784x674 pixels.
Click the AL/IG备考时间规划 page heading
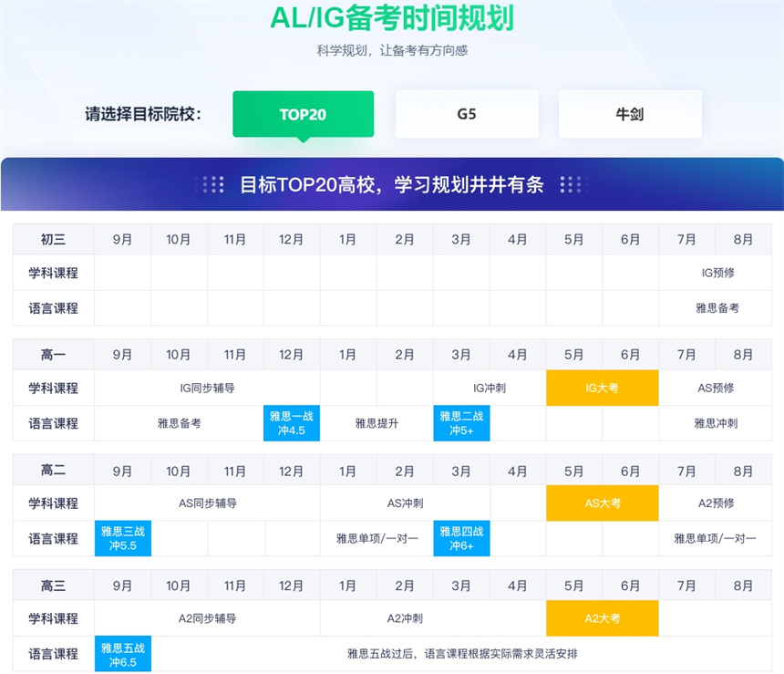[x=391, y=18]
